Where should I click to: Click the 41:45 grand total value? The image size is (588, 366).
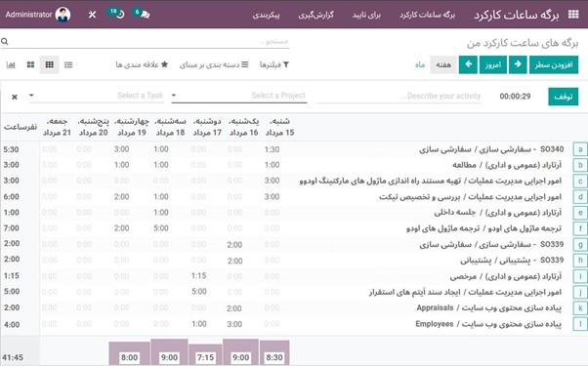click(13, 357)
